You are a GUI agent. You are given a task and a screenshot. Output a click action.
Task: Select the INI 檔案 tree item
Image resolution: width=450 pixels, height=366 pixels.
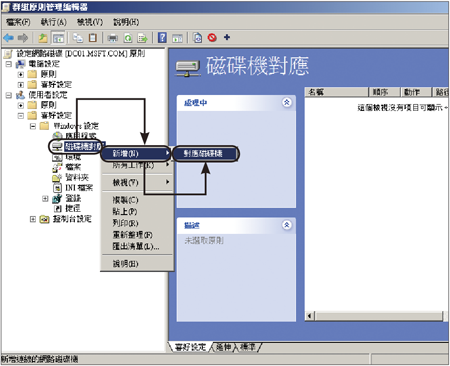pyautogui.click(x=73, y=188)
